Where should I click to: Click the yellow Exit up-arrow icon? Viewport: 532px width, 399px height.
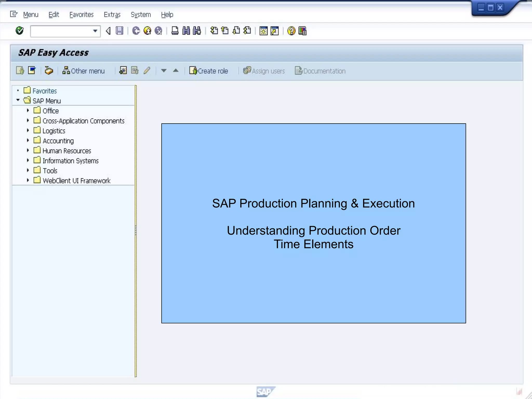point(147,31)
